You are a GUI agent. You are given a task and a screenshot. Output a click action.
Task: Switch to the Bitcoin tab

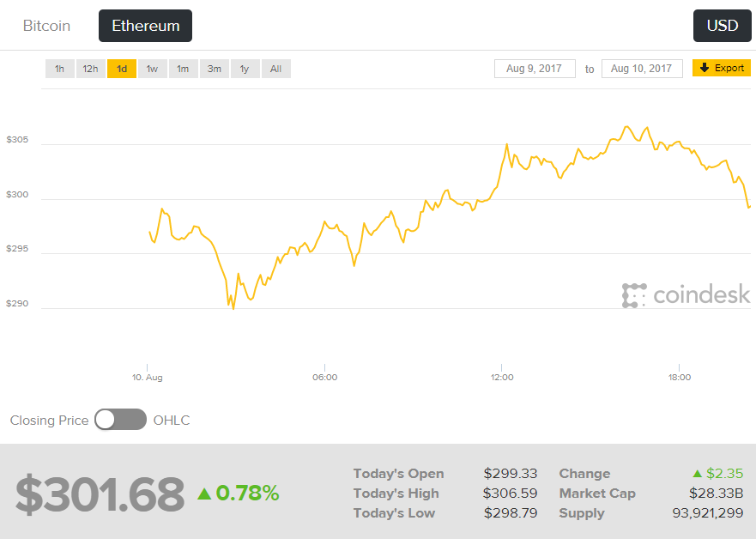(x=46, y=26)
